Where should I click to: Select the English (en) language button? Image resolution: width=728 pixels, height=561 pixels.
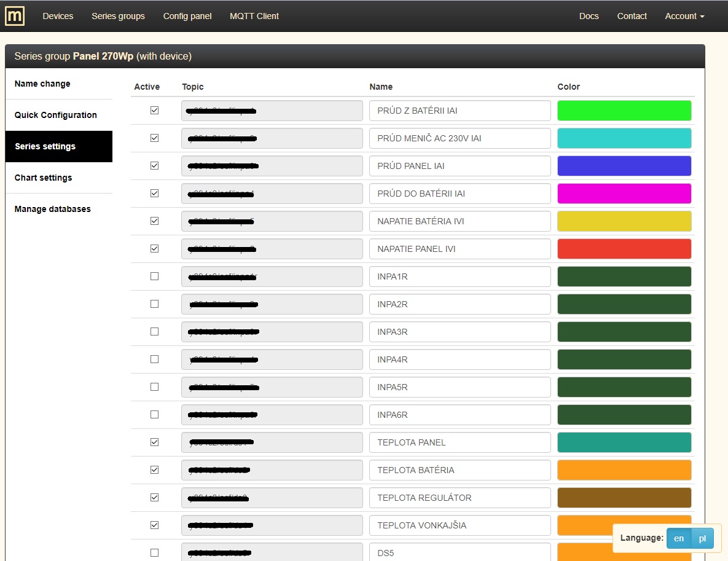(679, 538)
